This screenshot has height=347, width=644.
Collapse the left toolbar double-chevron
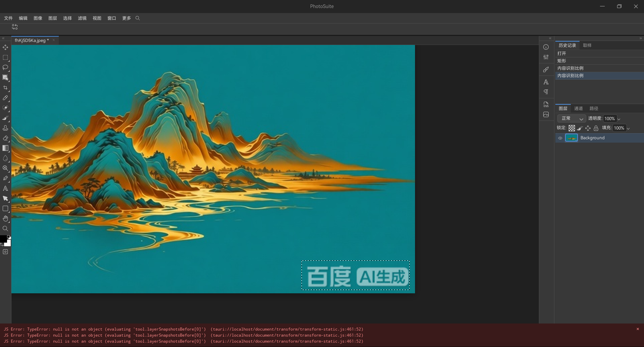pyautogui.click(x=3, y=38)
